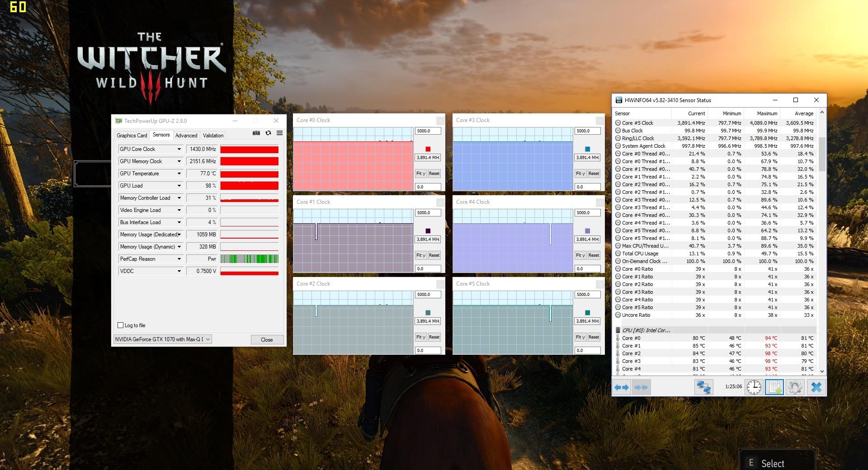This screenshot has height=470, width=868.
Task: Click the GPU-Z screenshot camera icon
Action: click(256, 133)
